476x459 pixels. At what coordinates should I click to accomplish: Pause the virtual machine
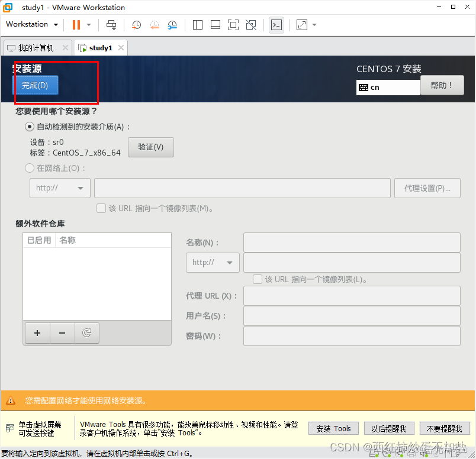pos(76,25)
